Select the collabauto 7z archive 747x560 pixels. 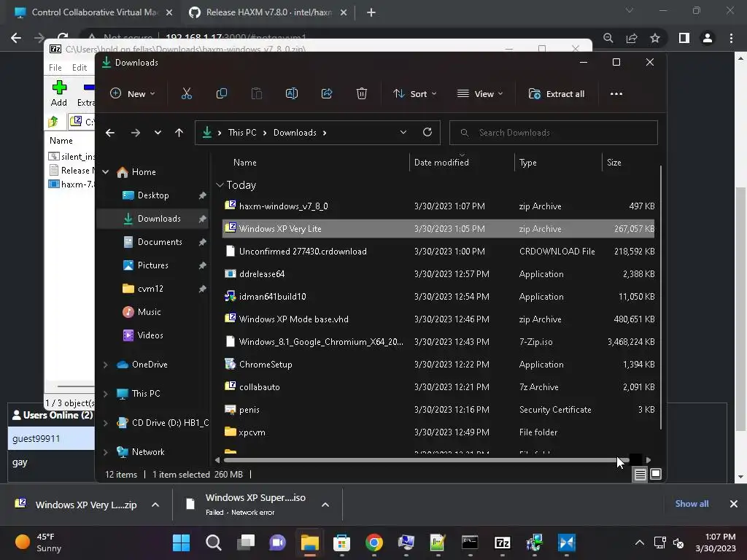[x=438, y=387]
